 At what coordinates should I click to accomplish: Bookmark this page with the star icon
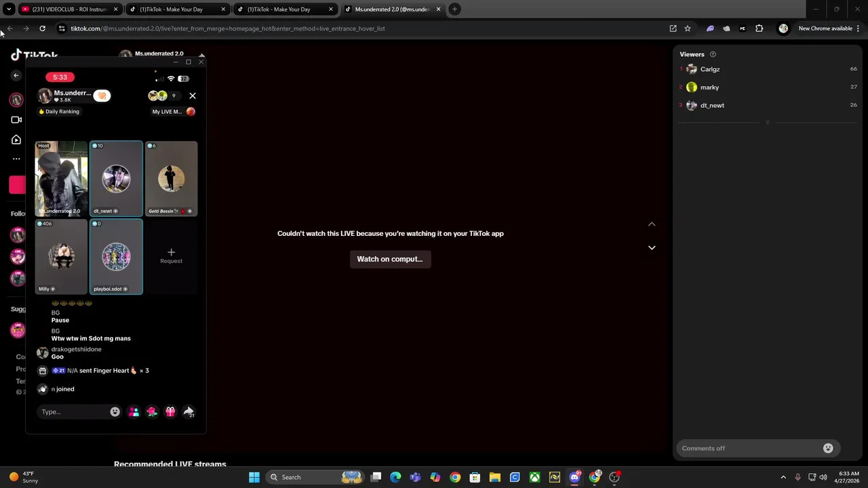pos(688,28)
